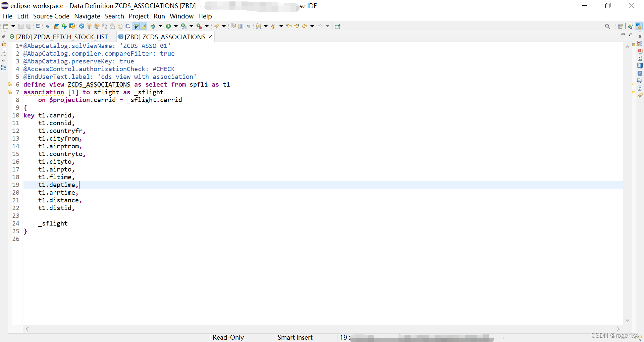The height and width of the screenshot is (342, 644).
Task: Click the Activate (matchstick) toolbar icon
Action: [x=89, y=26]
